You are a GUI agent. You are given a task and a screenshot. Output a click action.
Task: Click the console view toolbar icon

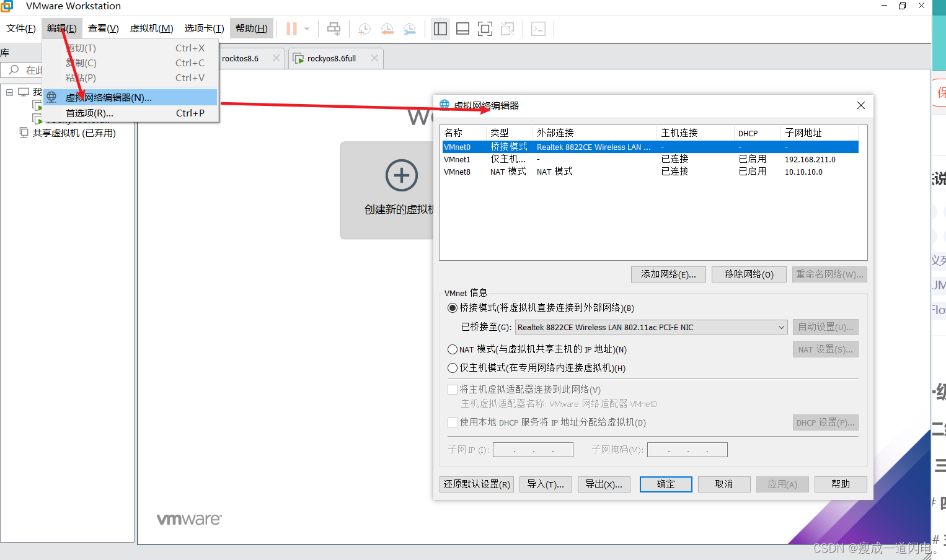point(538,28)
